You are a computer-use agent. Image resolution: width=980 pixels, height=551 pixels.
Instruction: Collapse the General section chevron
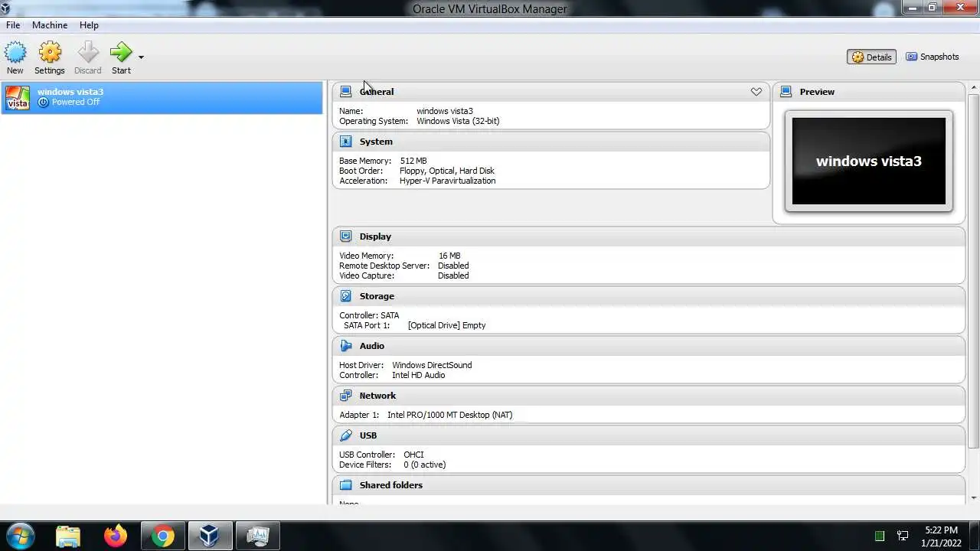click(756, 92)
